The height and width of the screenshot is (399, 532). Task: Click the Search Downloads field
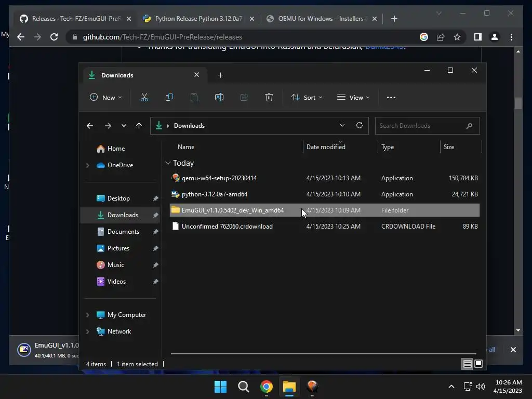click(427, 126)
